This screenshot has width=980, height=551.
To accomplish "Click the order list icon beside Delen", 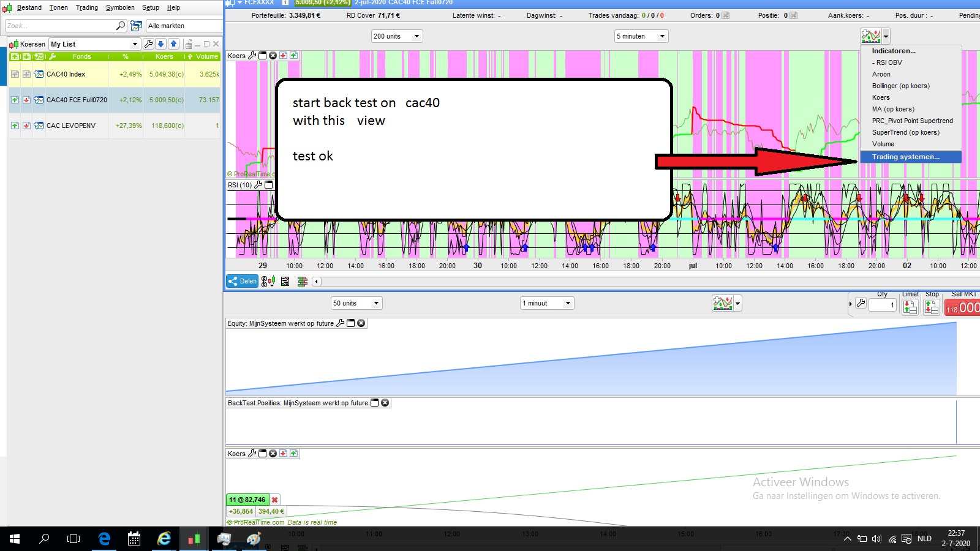I will [285, 281].
